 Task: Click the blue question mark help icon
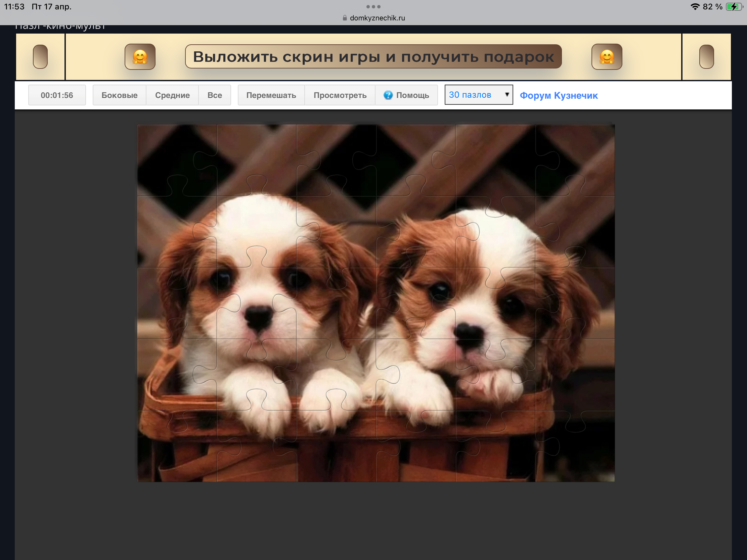click(x=388, y=95)
